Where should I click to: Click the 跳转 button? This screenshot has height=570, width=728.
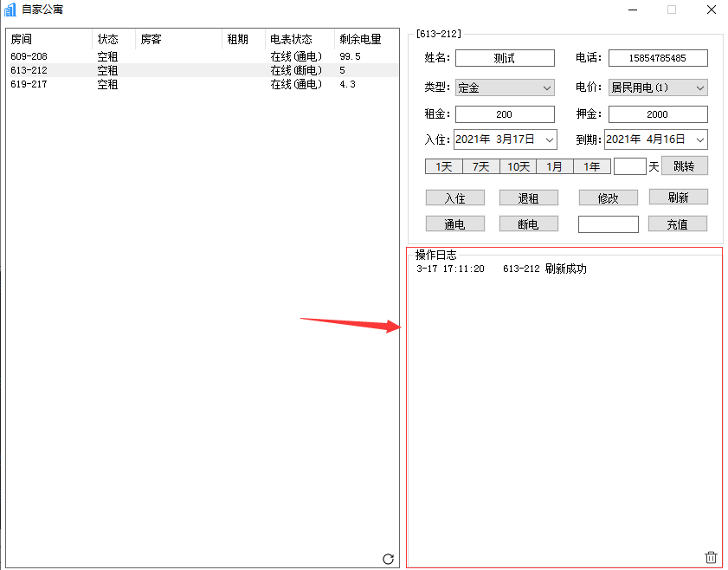point(685,165)
